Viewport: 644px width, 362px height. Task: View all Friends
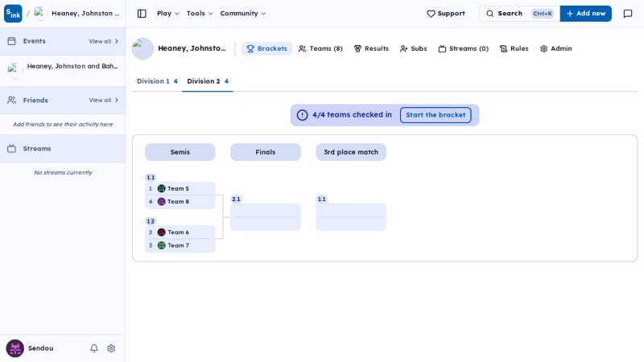pos(104,100)
